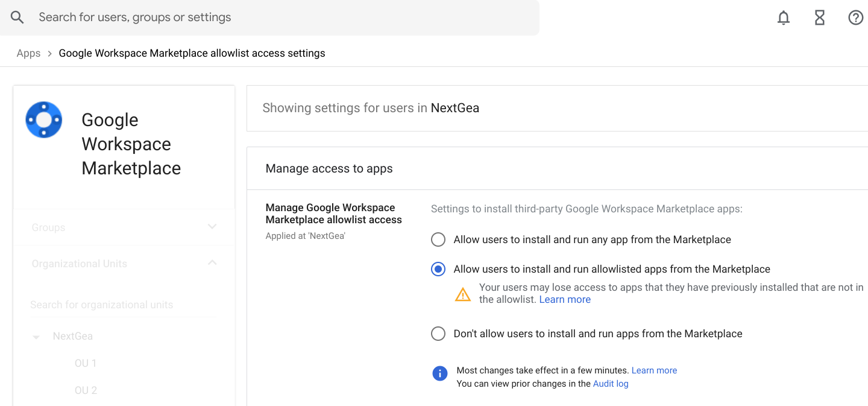Collapse the Organizational Units section chevron
The height and width of the screenshot is (406, 868).
(x=212, y=263)
